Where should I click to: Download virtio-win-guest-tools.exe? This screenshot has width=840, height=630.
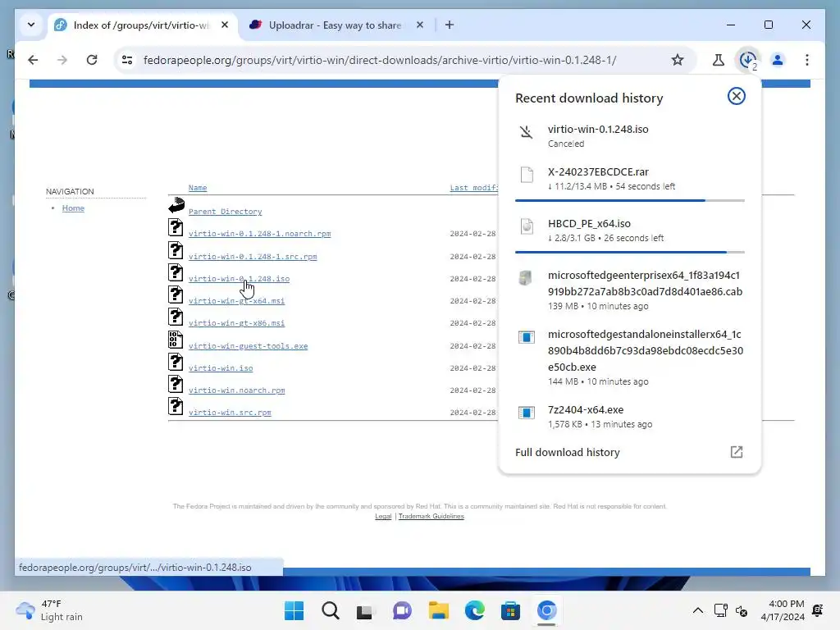tap(248, 346)
